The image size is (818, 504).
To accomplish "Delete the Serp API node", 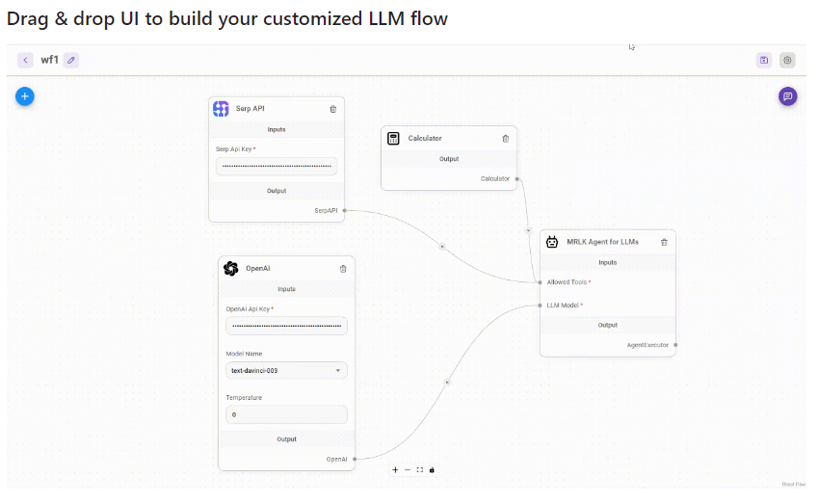I will (x=332, y=109).
